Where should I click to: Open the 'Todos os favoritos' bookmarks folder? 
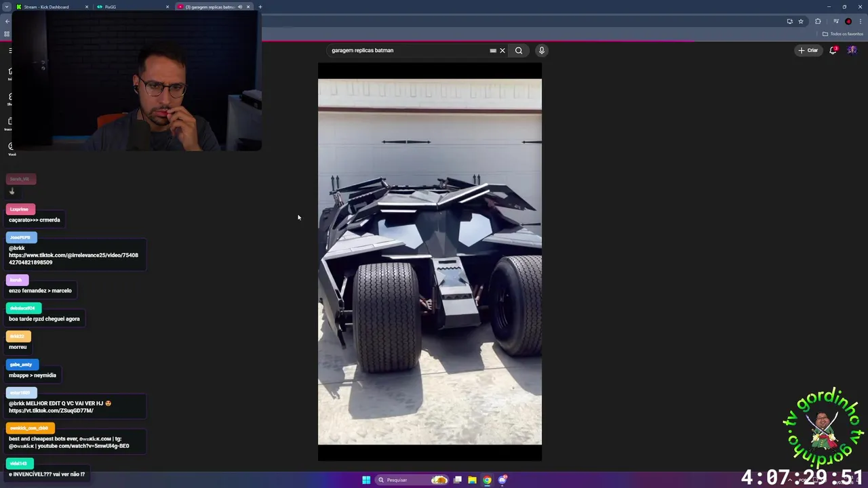click(843, 34)
